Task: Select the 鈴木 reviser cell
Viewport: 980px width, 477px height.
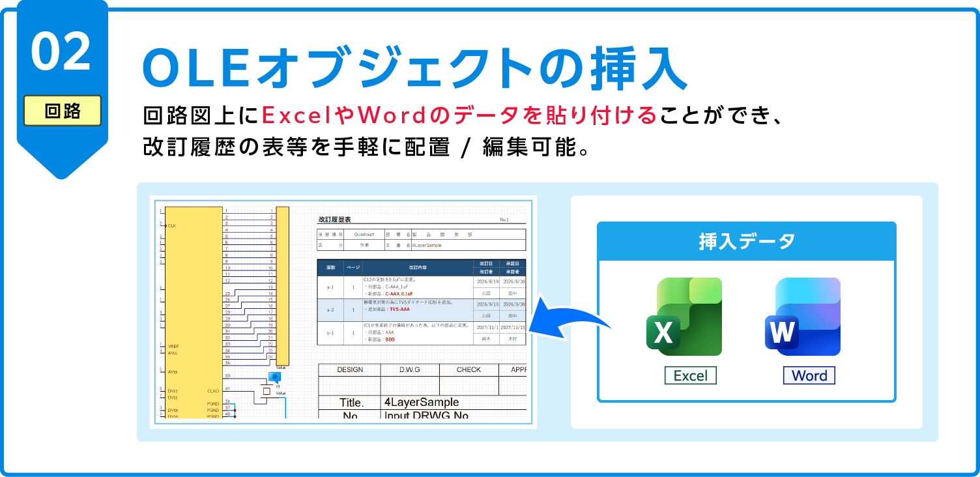Action: coord(486,339)
